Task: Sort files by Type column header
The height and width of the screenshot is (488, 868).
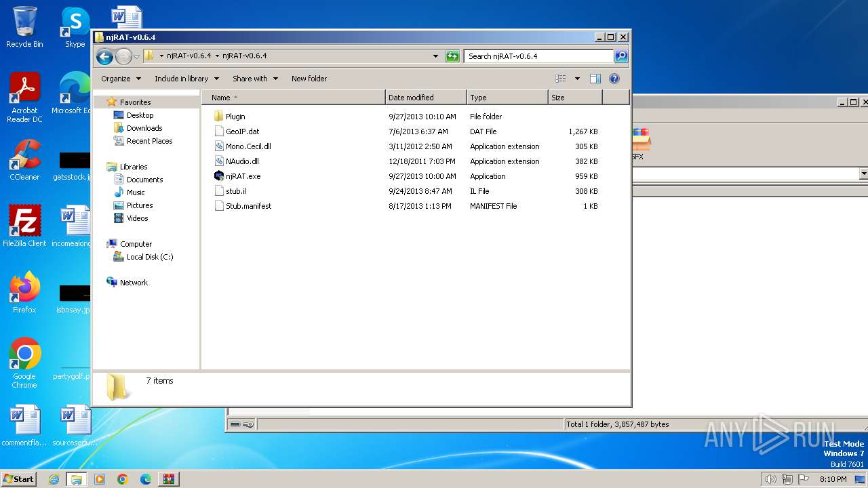Action: point(507,98)
